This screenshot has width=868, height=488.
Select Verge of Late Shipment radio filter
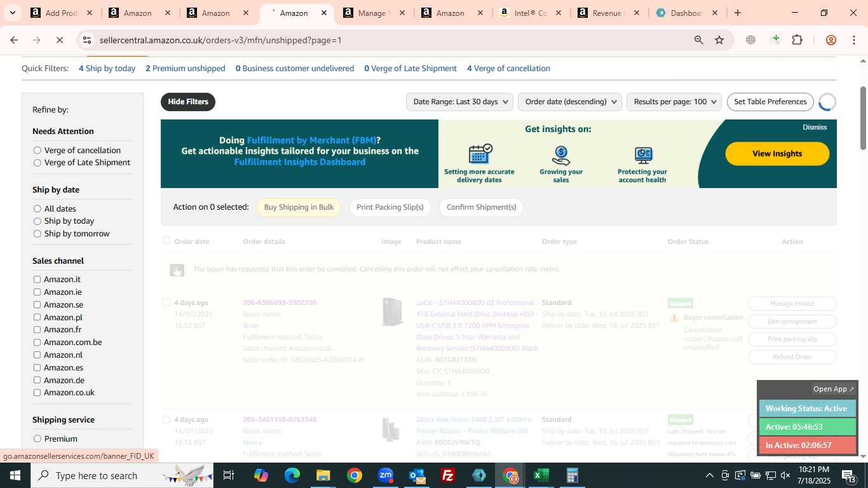click(x=37, y=163)
